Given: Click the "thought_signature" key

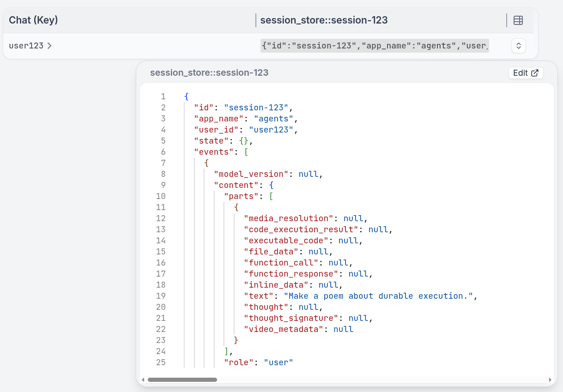Looking at the screenshot, I should point(291,318).
